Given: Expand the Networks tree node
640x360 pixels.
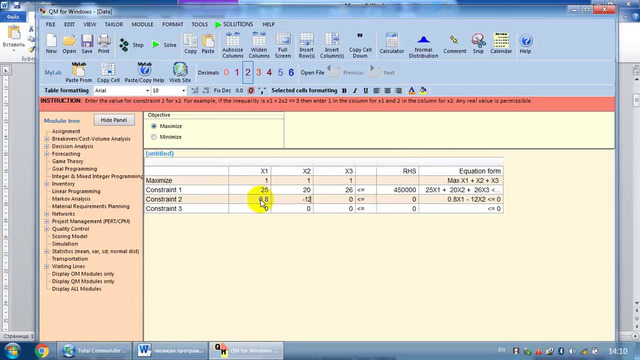Looking at the screenshot, I should click(47, 214).
